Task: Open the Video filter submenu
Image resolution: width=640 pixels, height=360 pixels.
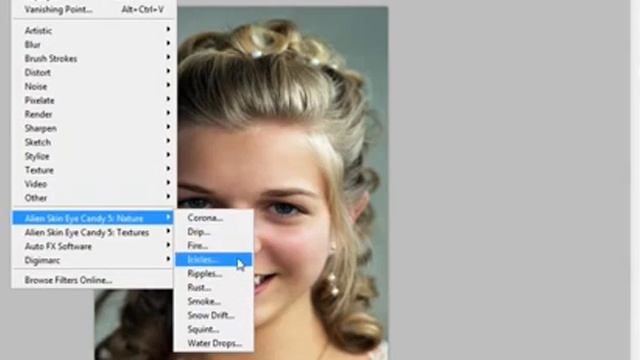Action: click(x=94, y=184)
